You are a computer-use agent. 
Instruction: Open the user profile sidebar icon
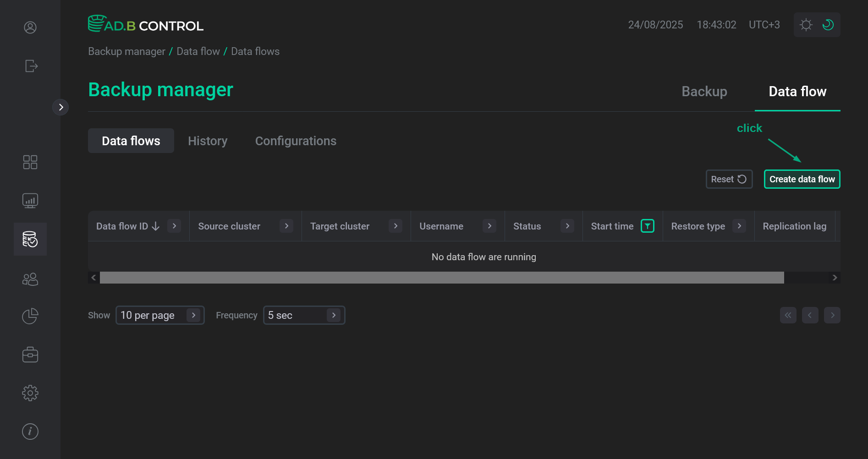[30, 27]
